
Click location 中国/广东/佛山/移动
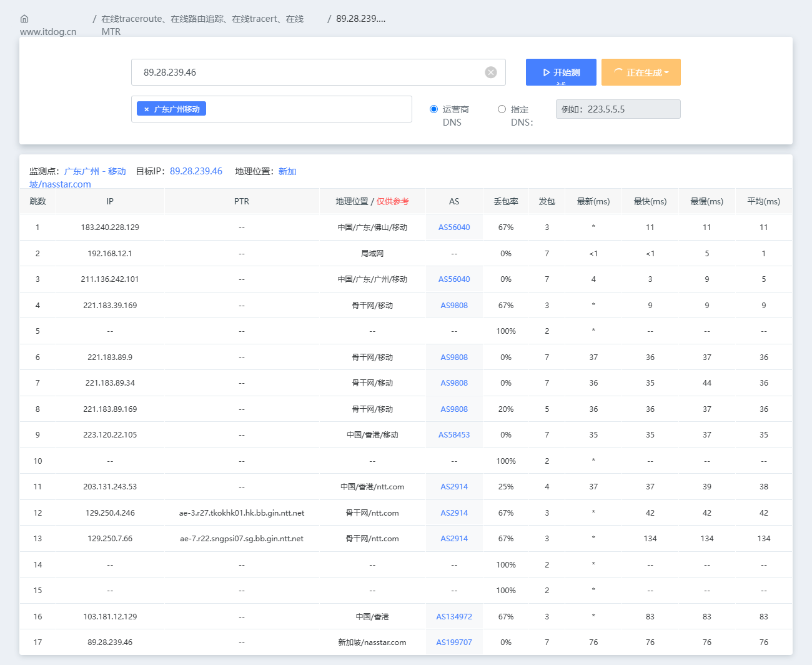point(372,227)
